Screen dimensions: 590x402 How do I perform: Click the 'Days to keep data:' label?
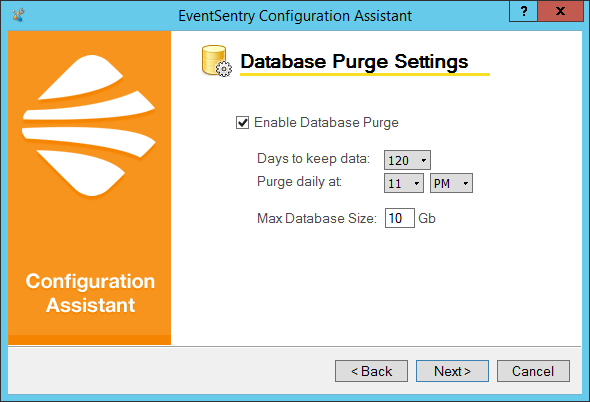click(313, 159)
